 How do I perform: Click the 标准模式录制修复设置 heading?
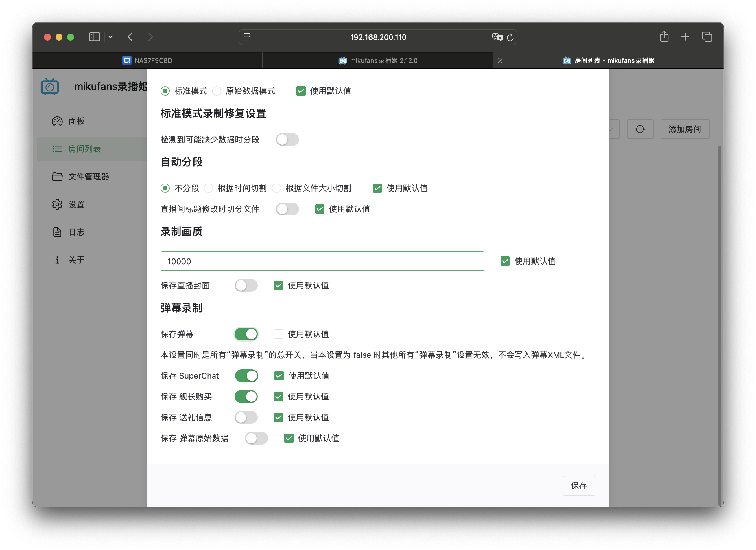pos(213,113)
